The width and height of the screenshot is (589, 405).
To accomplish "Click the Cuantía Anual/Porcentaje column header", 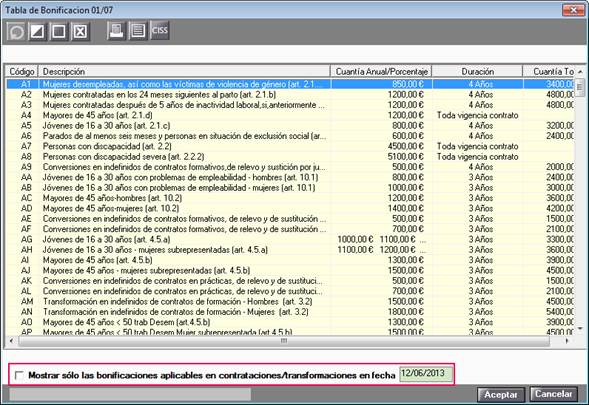I will pos(381,71).
